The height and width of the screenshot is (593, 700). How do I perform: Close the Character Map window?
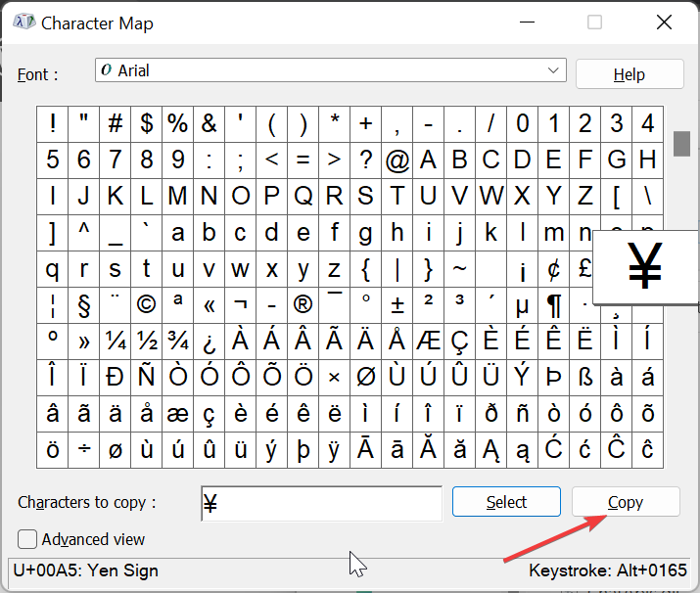pyautogui.click(x=665, y=22)
